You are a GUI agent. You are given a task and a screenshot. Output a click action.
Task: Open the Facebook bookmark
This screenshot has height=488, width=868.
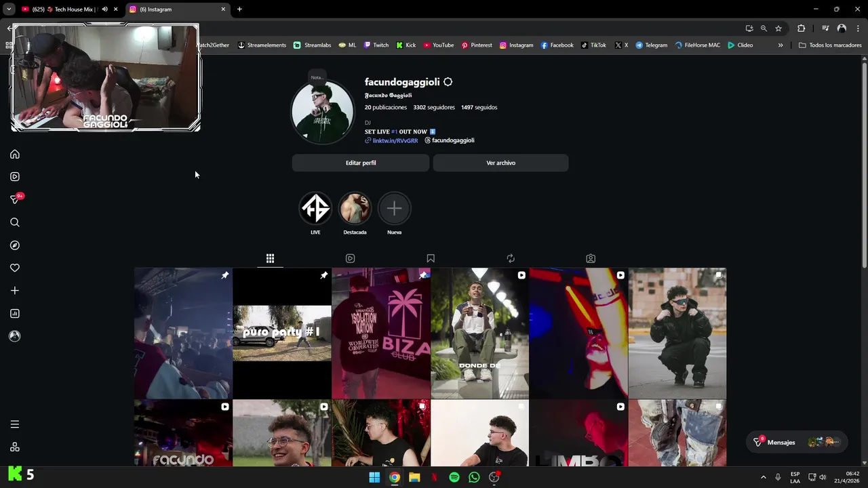[557, 45]
